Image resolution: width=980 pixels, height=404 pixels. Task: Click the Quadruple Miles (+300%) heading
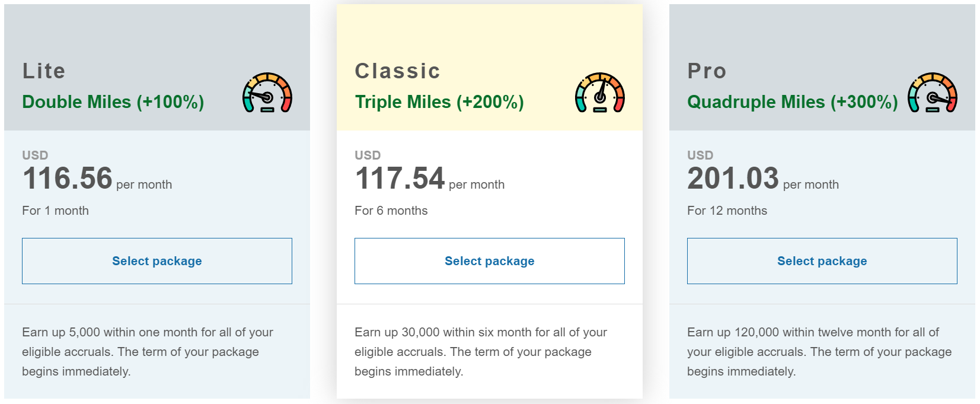(x=793, y=102)
